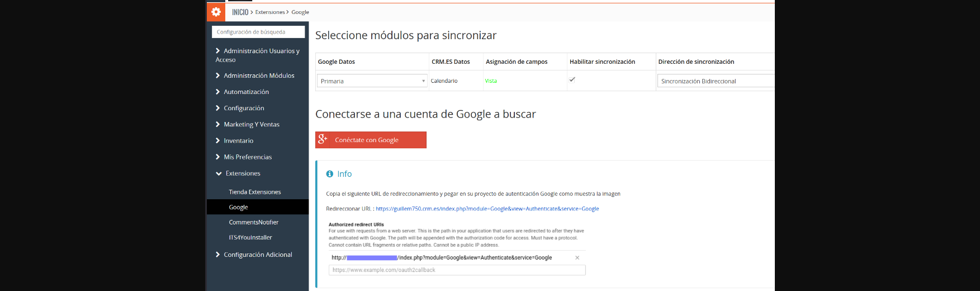Click the CRM.ES Datos column header
980x291 pixels.
451,62
